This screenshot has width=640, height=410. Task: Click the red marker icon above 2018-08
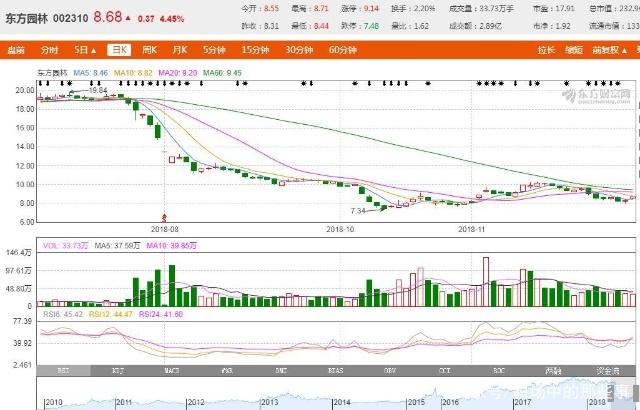pyautogui.click(x=164, y=217)
